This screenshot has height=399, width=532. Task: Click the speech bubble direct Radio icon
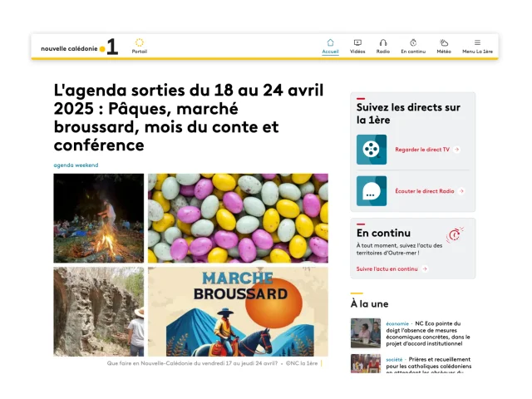click(x=372, y=191)
